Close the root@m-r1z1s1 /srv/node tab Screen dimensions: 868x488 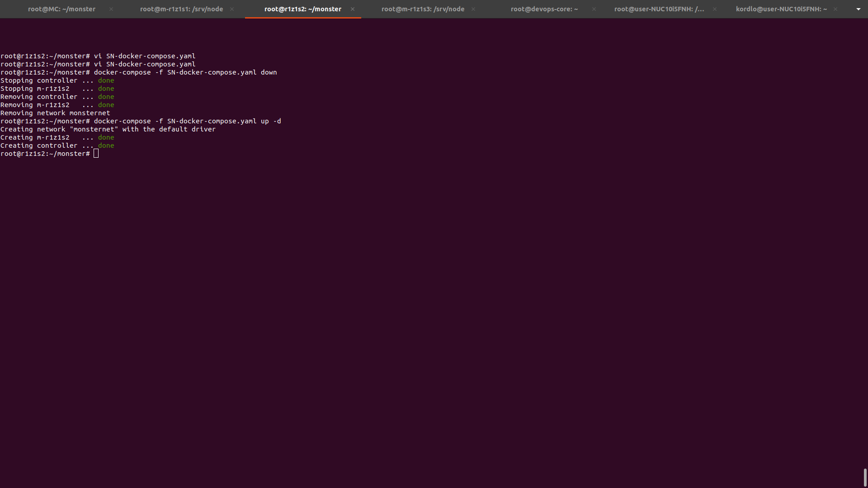232,9
